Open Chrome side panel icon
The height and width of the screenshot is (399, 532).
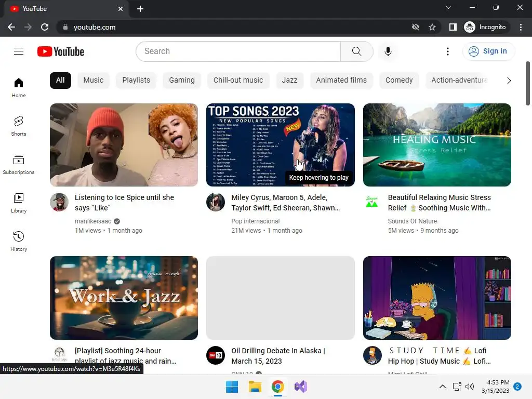pos(453,27)
